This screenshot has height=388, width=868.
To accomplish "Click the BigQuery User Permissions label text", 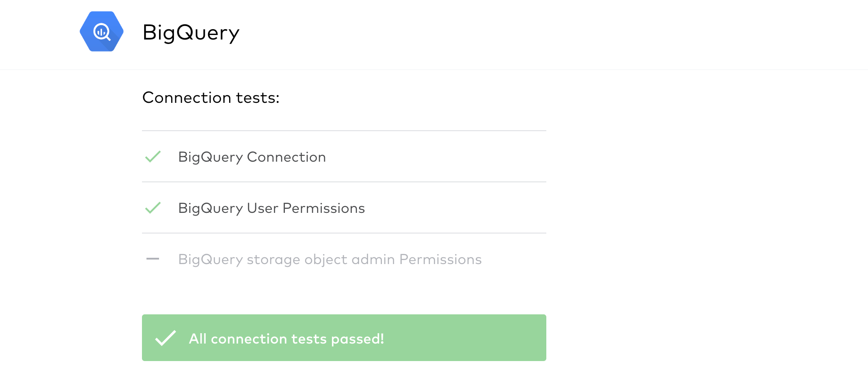I will (x=271, y=208).
